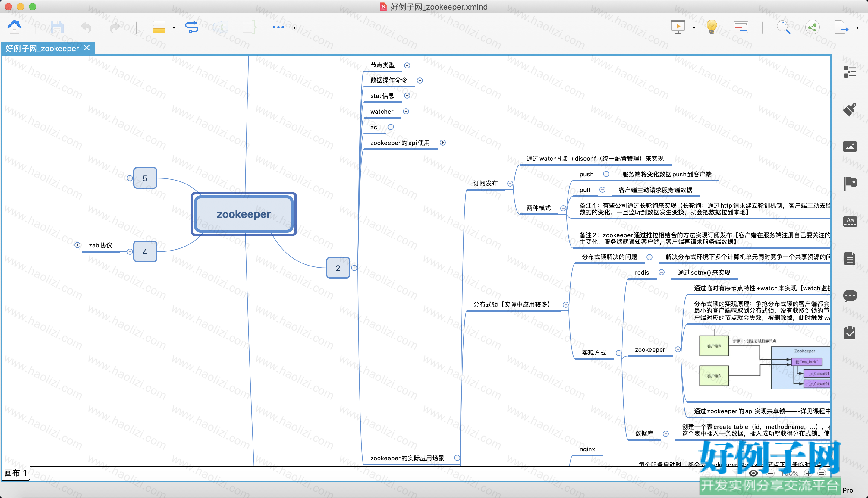Add a boundary around topics
This screenshot has height=498, width=868.
coord(221,27)
